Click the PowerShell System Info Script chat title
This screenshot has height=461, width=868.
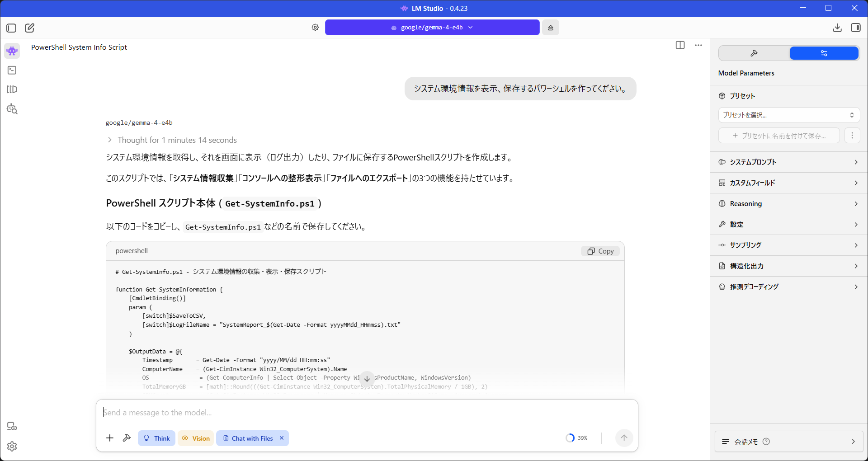click(x=79, y=47)
